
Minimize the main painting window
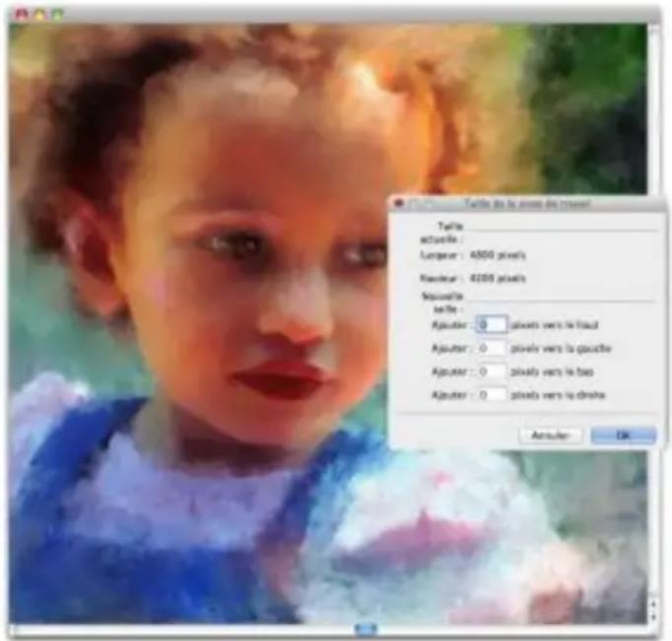[39, 14]
